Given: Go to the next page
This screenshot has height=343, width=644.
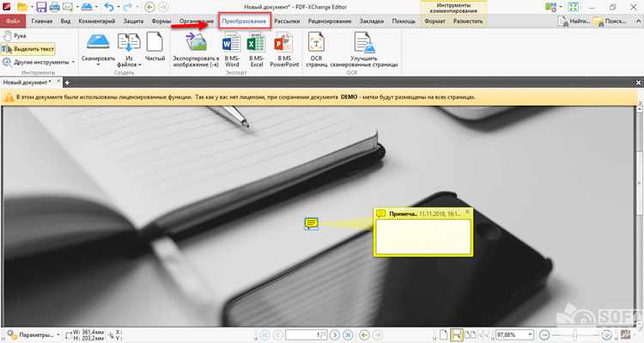Looking at the screenshot, I should tap(335, 334).
